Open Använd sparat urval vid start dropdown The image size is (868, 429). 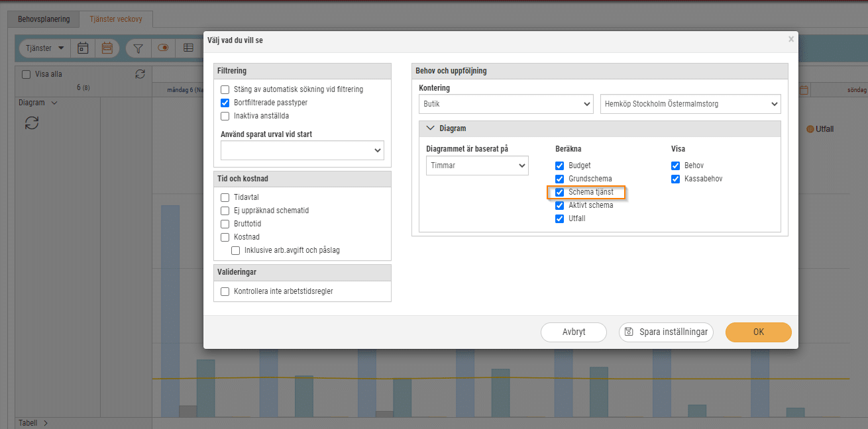pyautogui.click(x=302, y=150)
